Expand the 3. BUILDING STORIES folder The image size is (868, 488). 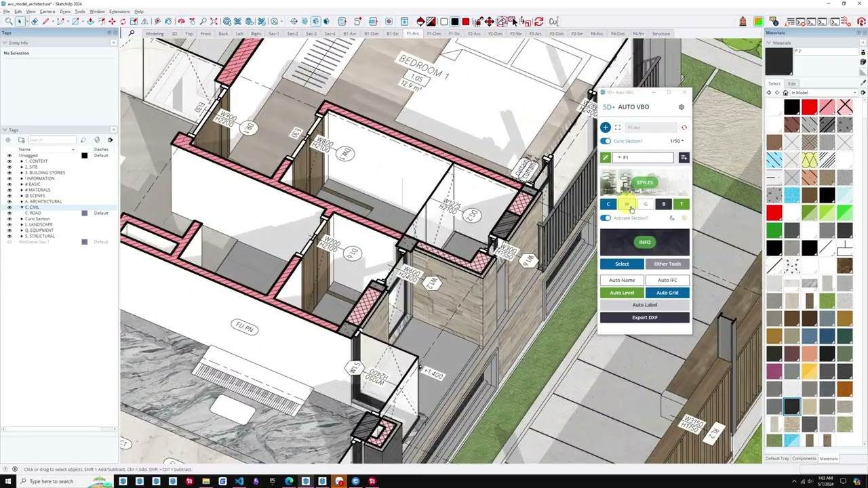(22, 173)
